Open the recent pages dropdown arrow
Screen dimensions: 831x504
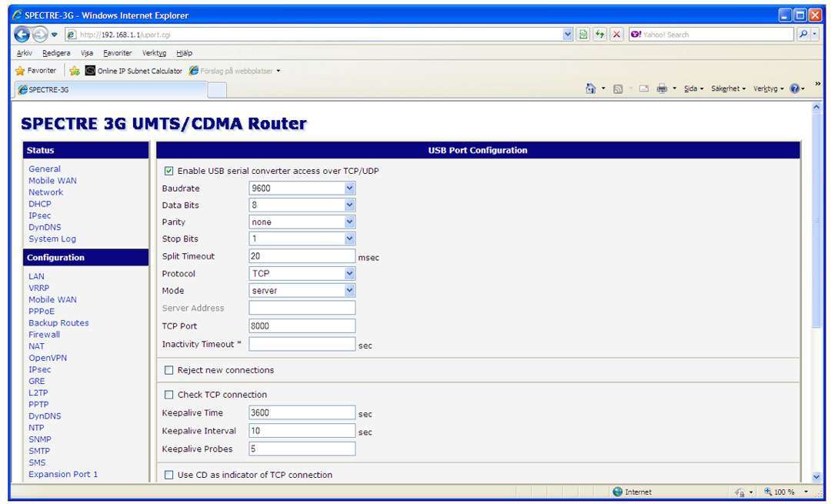(54, 35)
